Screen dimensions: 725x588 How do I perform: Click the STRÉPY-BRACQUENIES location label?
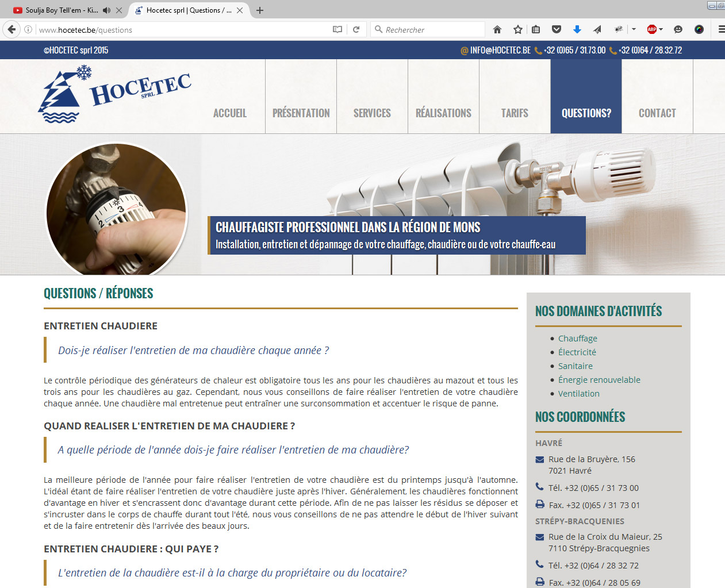pyautogui.click(x=580, y=521)
